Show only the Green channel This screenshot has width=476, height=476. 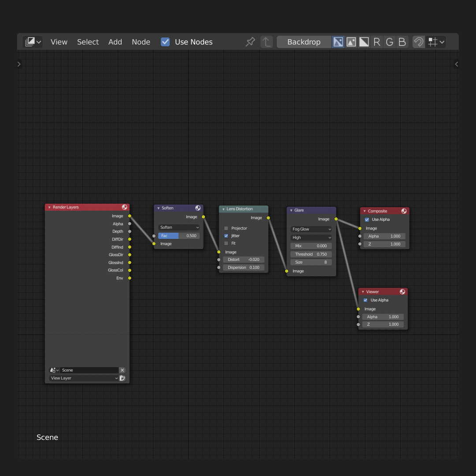point(390,42)
